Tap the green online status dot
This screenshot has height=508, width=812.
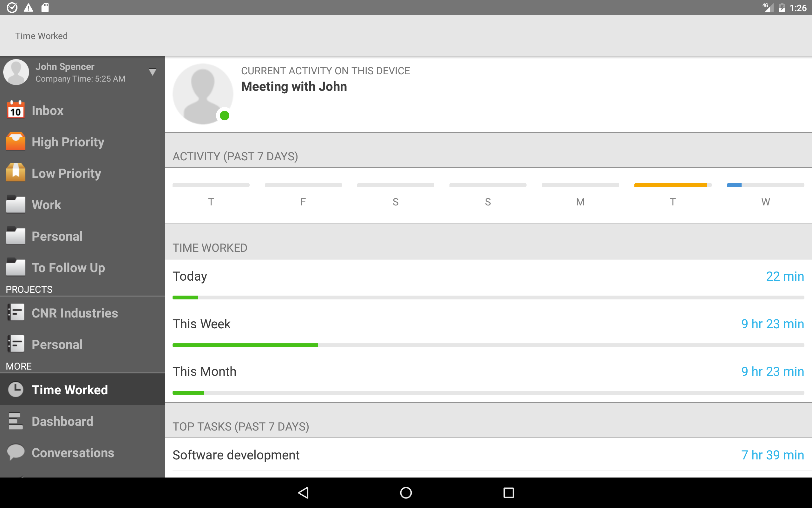click(x=225, y=116)
